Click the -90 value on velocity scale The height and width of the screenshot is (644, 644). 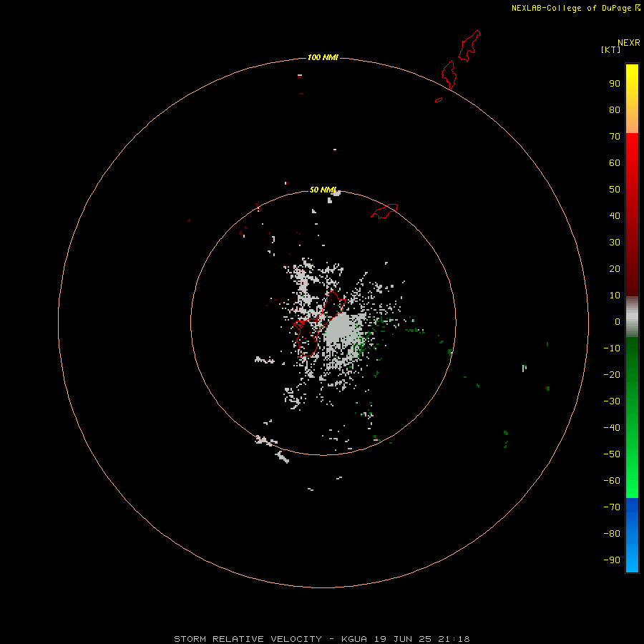612,560
